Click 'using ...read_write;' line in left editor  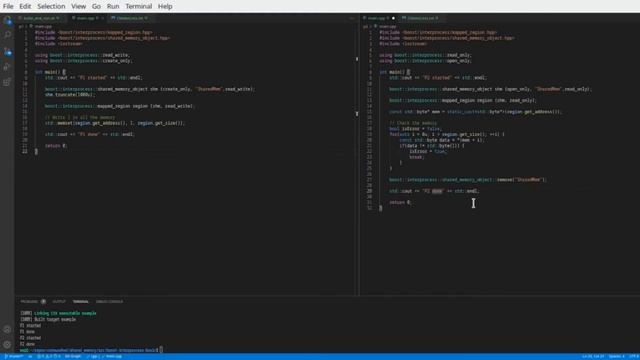tap(82, 55)
